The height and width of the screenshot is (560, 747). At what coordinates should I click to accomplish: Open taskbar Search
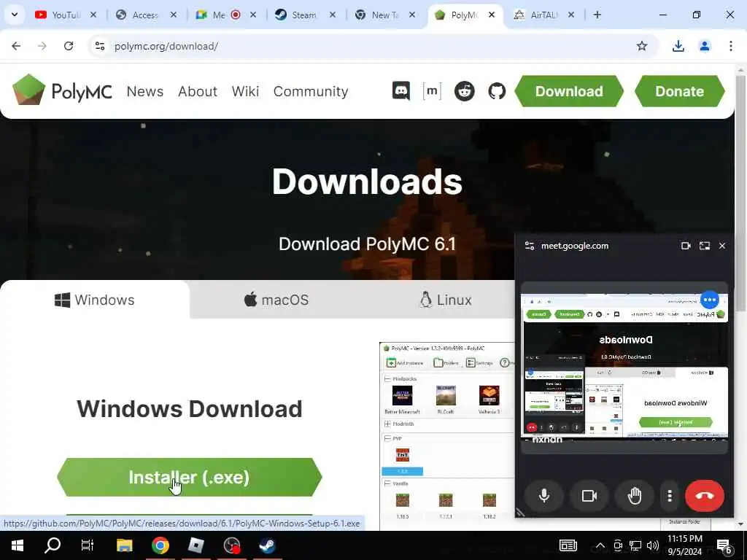click(x=53, y=545)
